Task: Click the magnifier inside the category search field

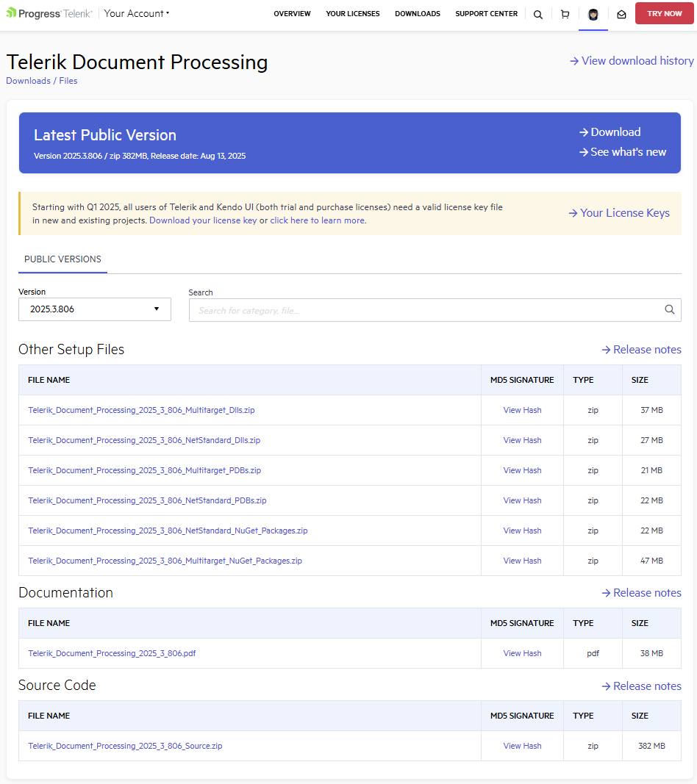Action: pos(669,309)
